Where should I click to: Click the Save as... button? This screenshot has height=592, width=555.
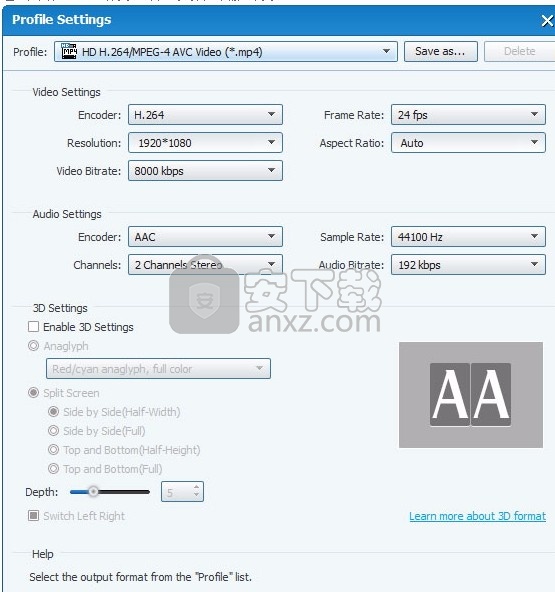click(x=441, y=51)
